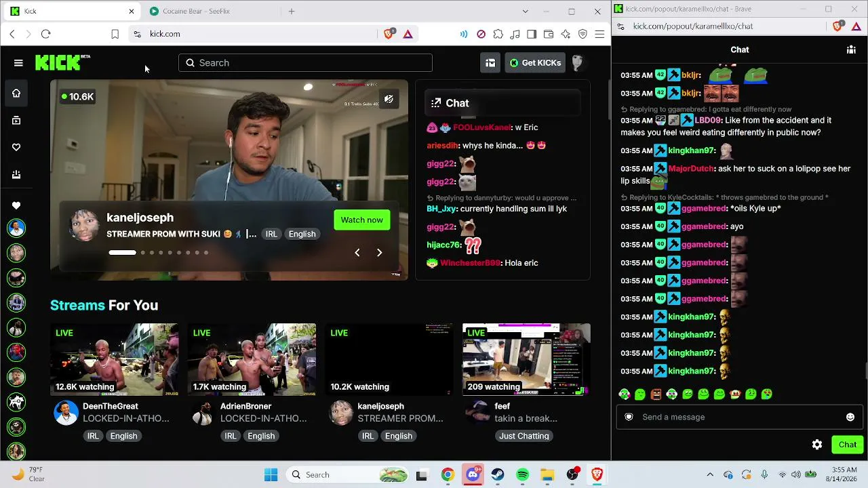Show next featured stream

click(380, 253)
